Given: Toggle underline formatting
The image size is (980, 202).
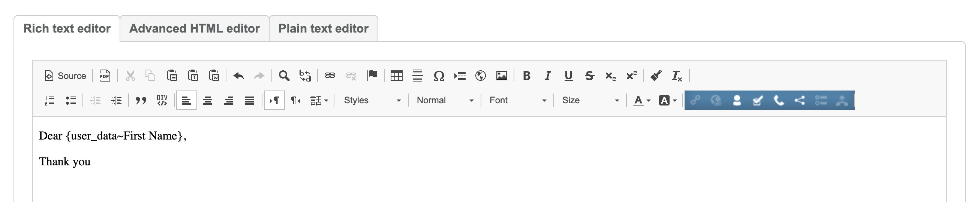Looking at the screenshot, I should (568, 76).
